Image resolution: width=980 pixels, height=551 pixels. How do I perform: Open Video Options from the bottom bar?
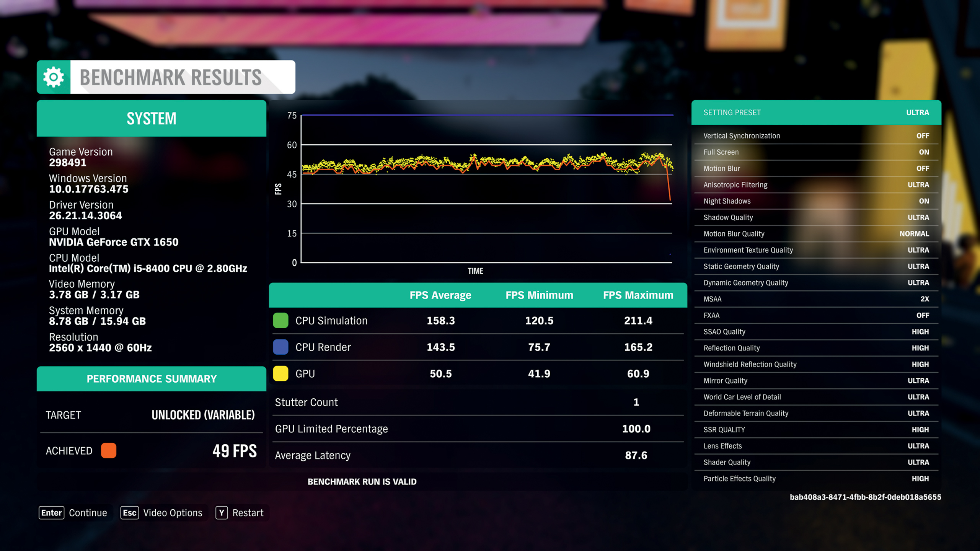pos(173,513)
